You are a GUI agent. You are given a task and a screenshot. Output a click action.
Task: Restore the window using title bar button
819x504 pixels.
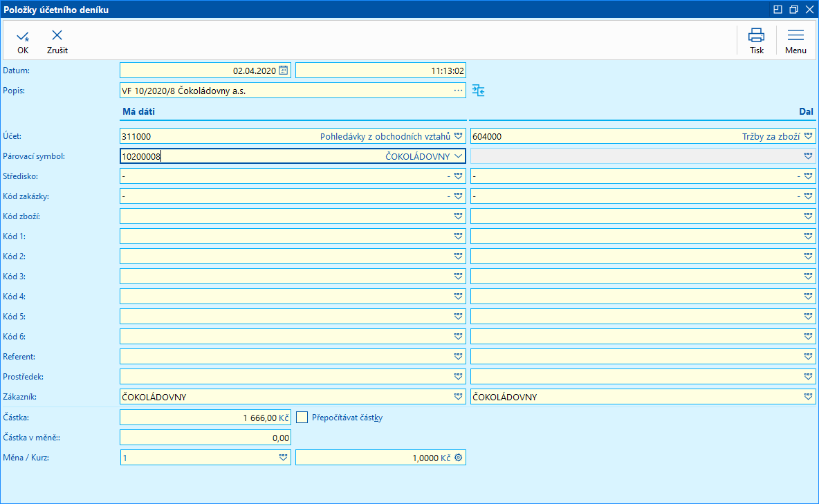(793, 10)
